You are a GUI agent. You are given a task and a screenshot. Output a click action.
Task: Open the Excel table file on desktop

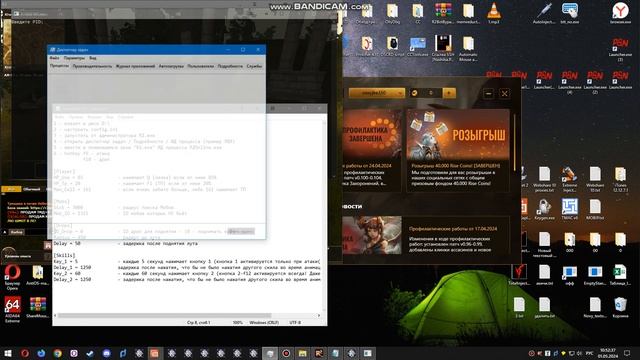[x=620, y=275]
